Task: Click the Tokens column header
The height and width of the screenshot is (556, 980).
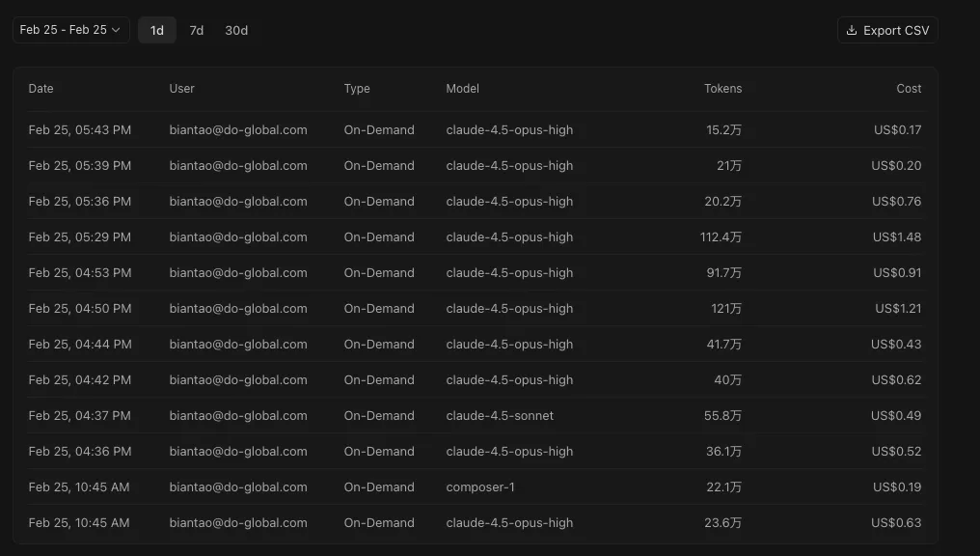Action: coord(723,89)
